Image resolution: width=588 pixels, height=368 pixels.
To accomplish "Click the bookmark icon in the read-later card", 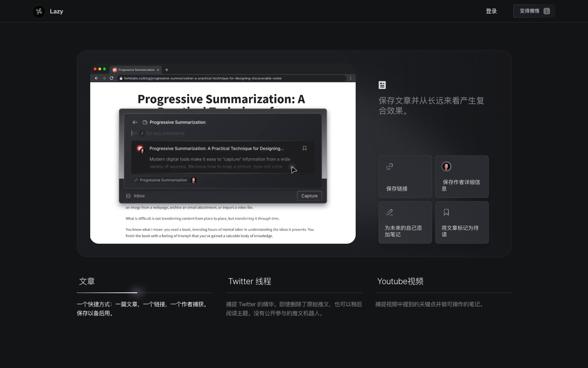I will [x=446, y=212].
